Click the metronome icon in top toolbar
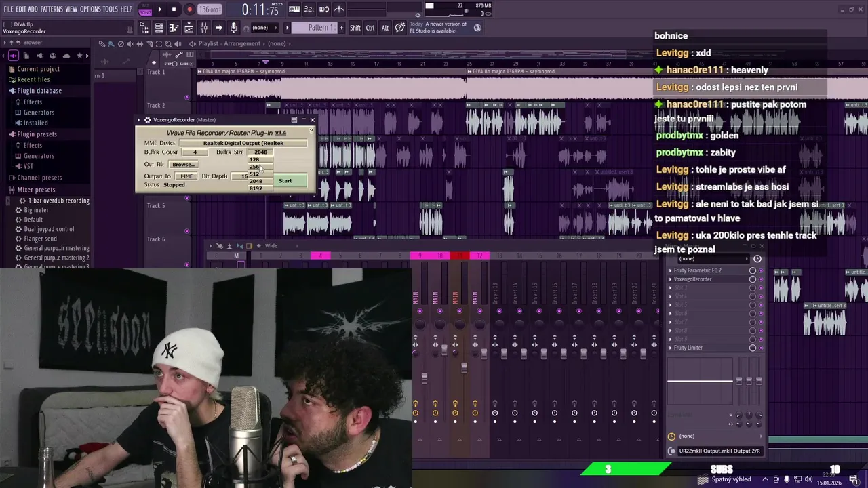Image resolution: width=868 pixels, height=488 pixels. 339,9
